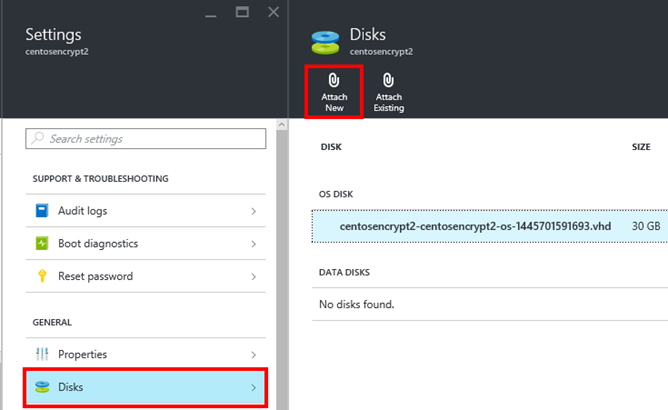Screen dimensions: 668x410
Task: Click the Disks icon in settings list
Action: coord(42,387)
